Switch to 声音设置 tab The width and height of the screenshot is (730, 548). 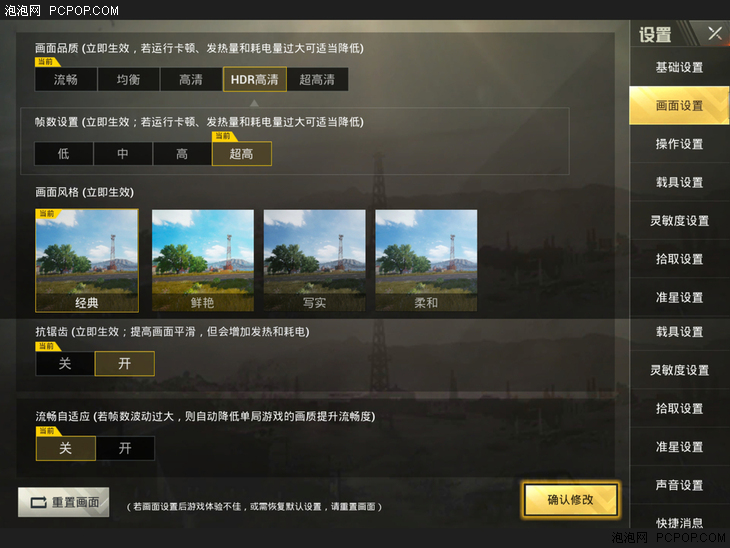pos(679,485)
